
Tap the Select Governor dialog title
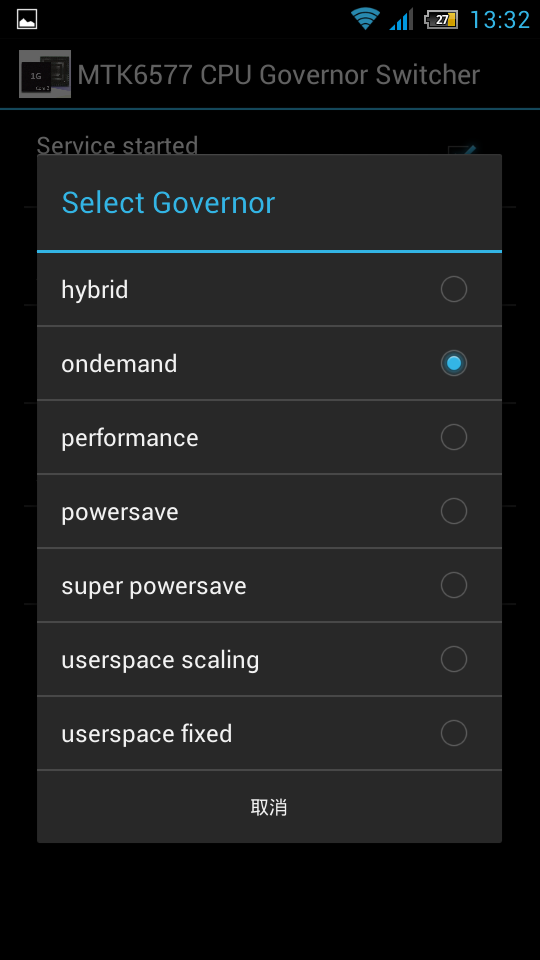point(168,203)
